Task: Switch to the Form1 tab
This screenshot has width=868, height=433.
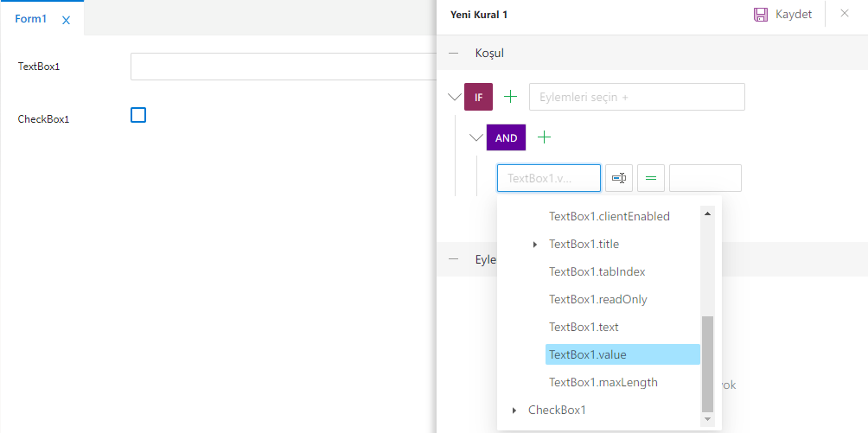Action: [x=31, y=19]
